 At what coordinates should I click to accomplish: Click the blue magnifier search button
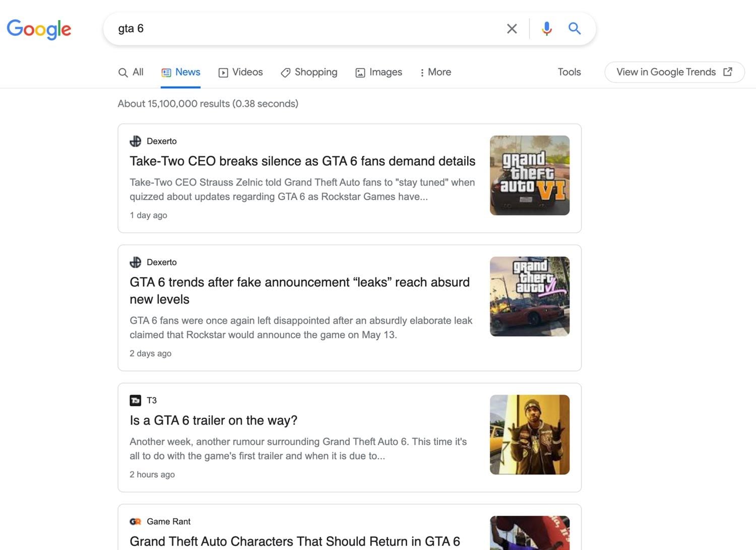click(x=575, y=28)
